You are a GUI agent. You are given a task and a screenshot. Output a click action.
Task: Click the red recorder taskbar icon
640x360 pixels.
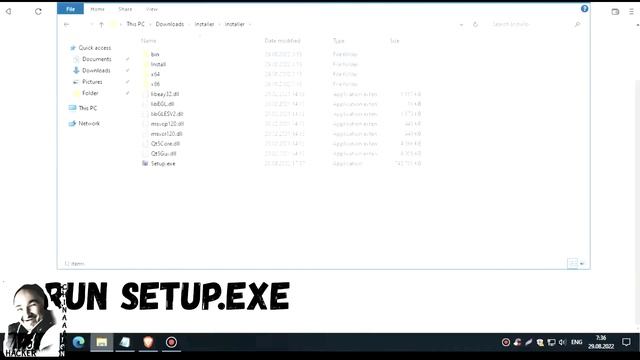click(171, 342)
